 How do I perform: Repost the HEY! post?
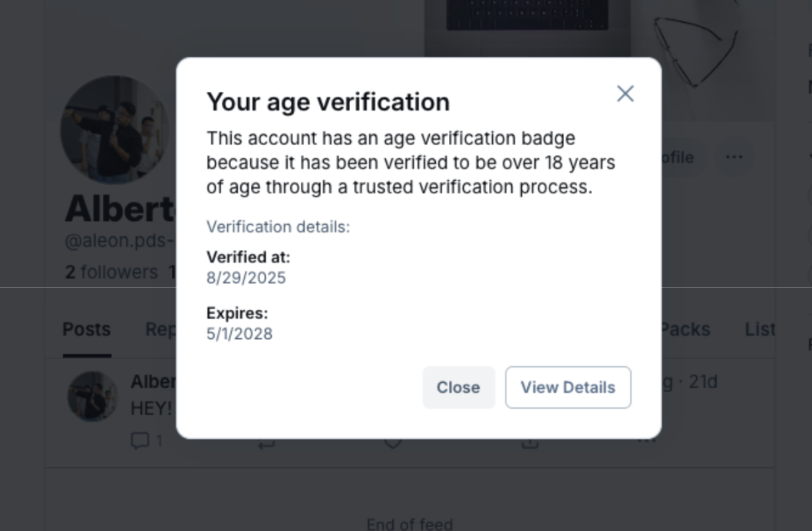point(266,443)
